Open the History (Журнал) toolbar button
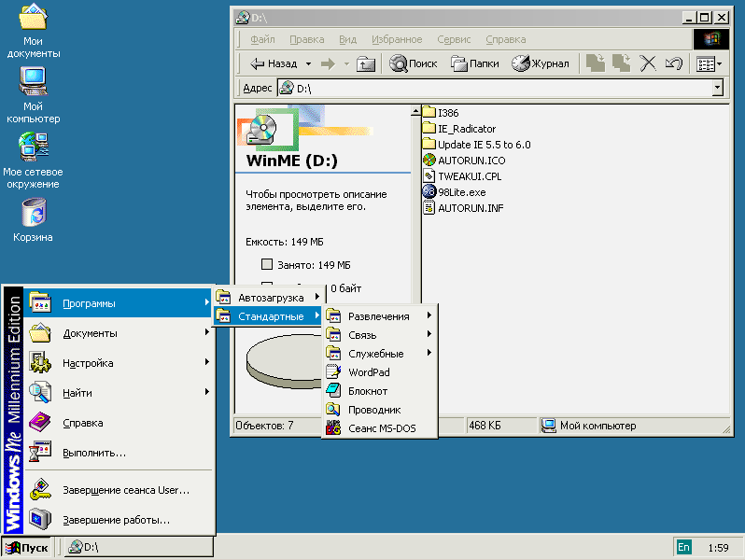745x560 pixels. pos(541,63)
